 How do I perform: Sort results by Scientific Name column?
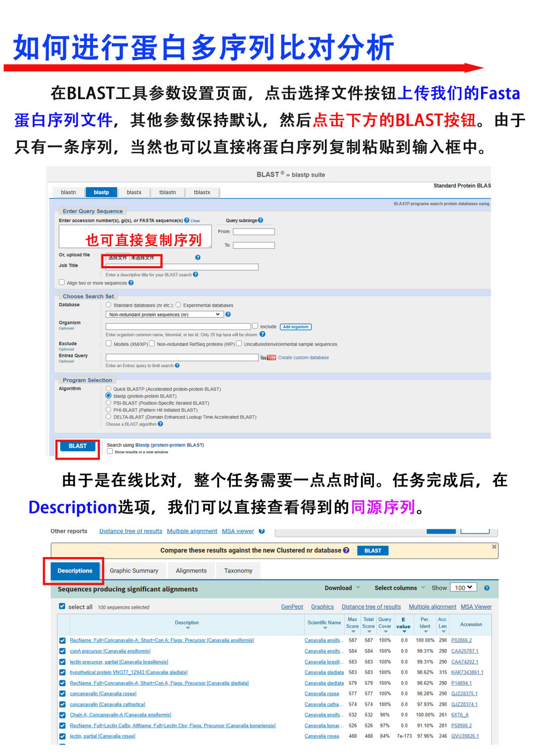325,628
